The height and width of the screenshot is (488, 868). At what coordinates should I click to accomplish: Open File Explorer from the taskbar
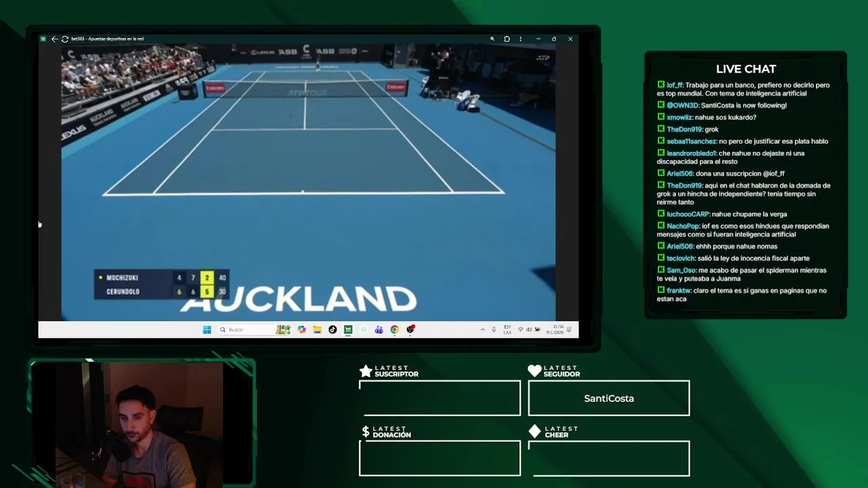coord(317,329)
